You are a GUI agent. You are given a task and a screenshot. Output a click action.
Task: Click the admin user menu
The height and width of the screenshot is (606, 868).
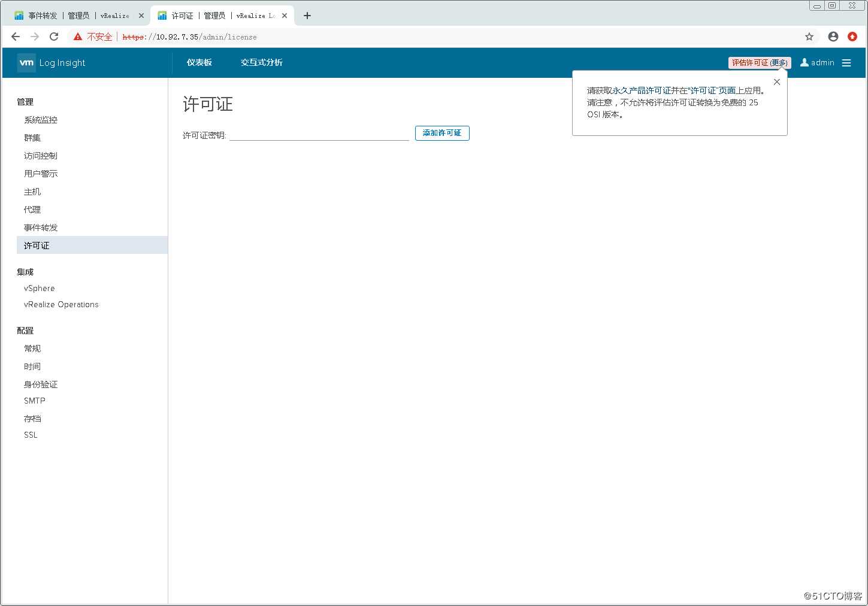(x=817, y=63)
